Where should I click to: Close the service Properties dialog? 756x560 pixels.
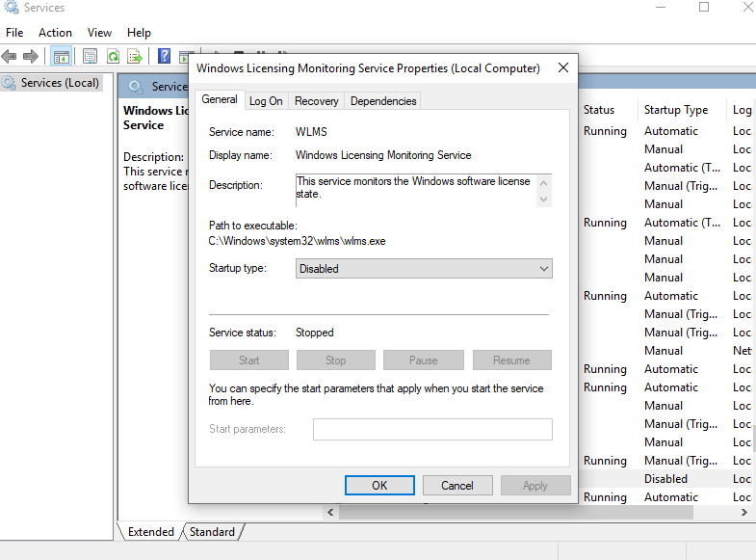pos(560,68)
